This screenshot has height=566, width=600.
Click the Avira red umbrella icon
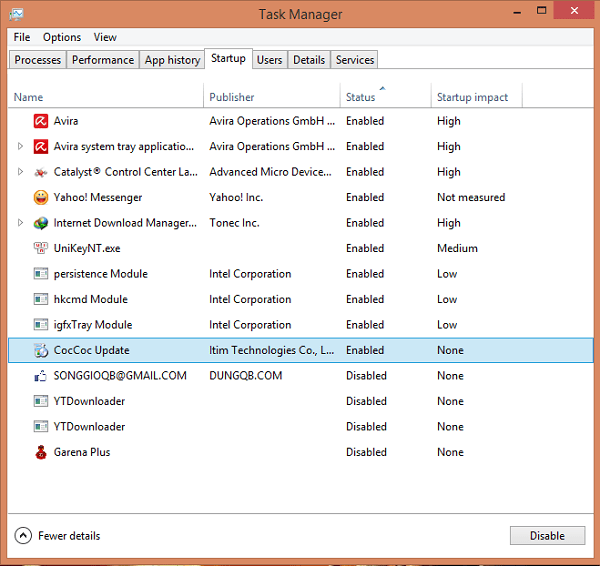click(x=41, y=121)
